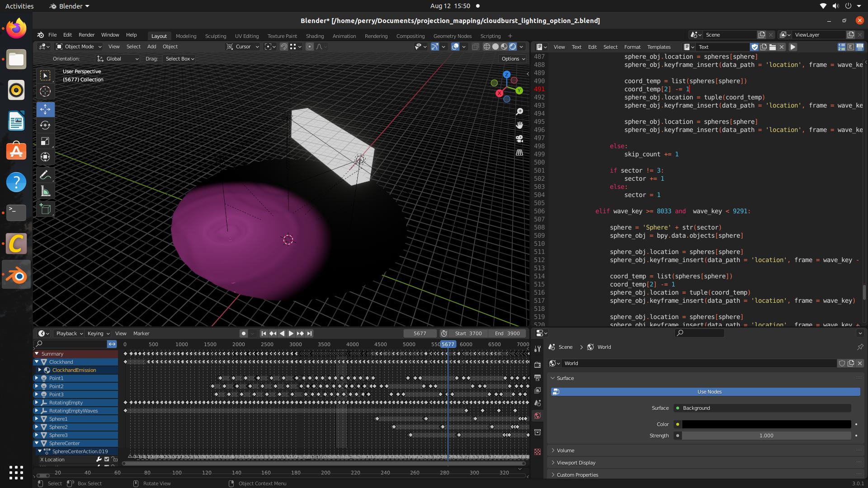Toggle syntax highlighting in text editor
Viewport: 868px width, 488px height.
(859, 47)
